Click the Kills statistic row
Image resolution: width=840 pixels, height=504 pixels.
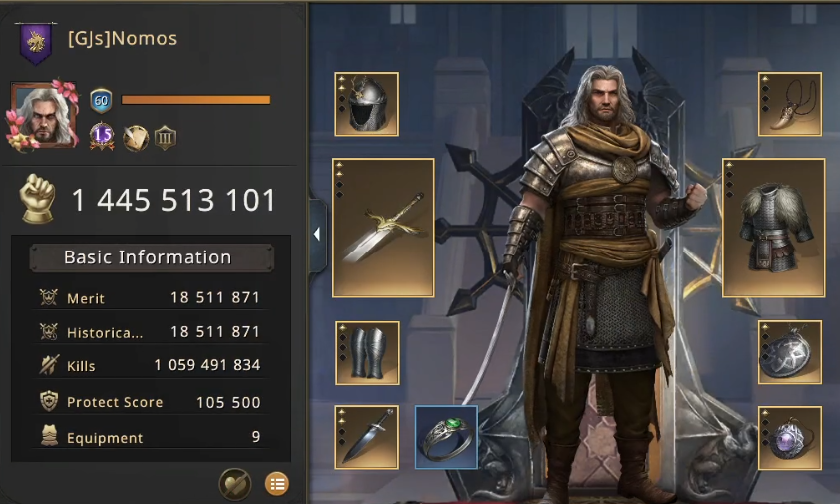(150, 366)
